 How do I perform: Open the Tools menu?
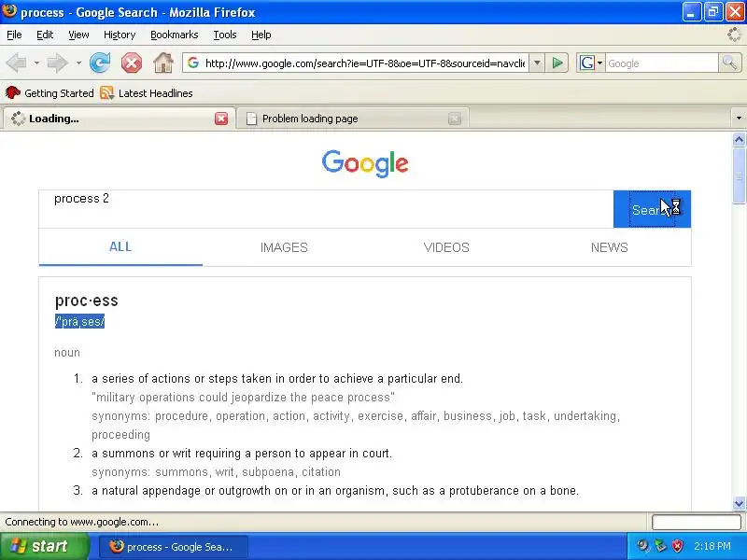tap(225, 35)
